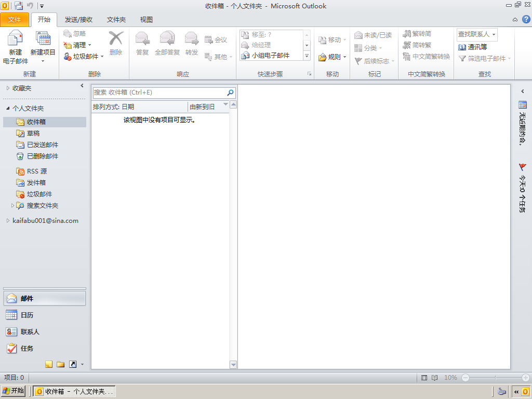Viewport: 532px width, 399px height.
Task: Open navigation pane configure buttons arrow
Action: coord(82,365)
